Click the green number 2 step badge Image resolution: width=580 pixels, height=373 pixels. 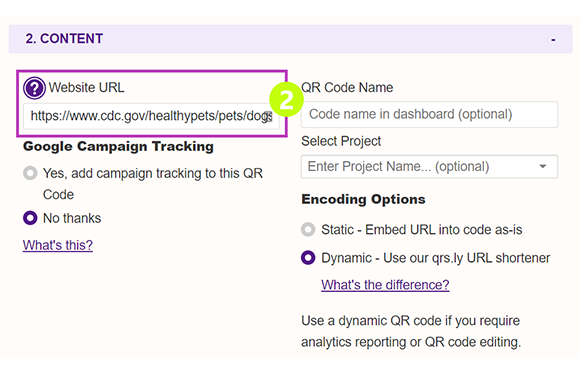click(286, 100)
